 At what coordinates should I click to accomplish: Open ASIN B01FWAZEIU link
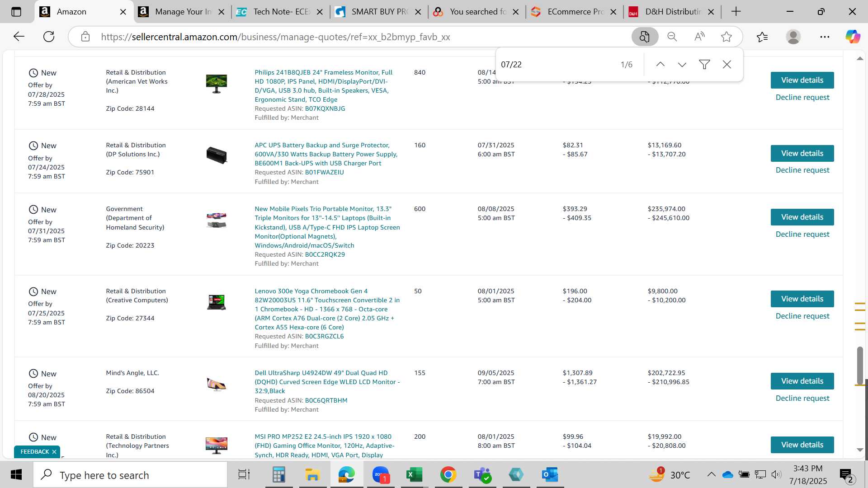click(x=324, y=172)
